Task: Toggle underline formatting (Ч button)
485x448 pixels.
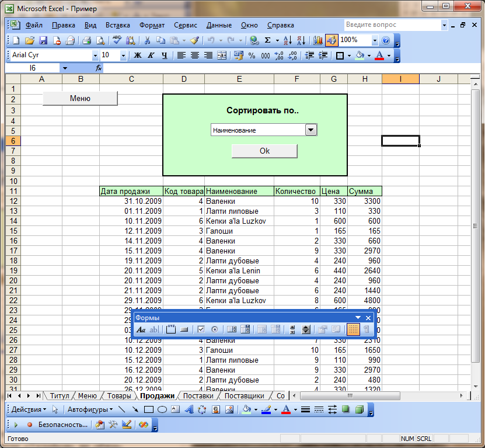Action: click(164, 55)
